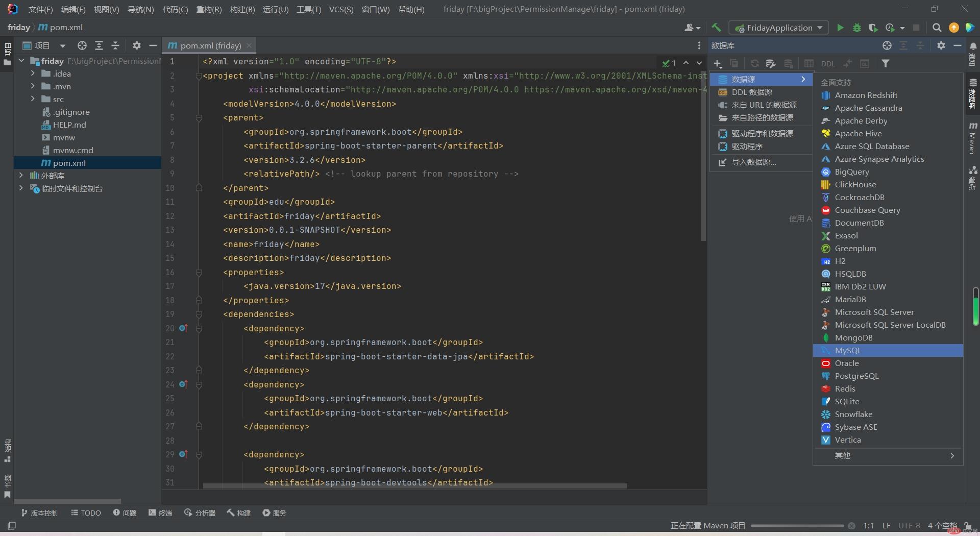Open 终端 terminal tool window

160,513
